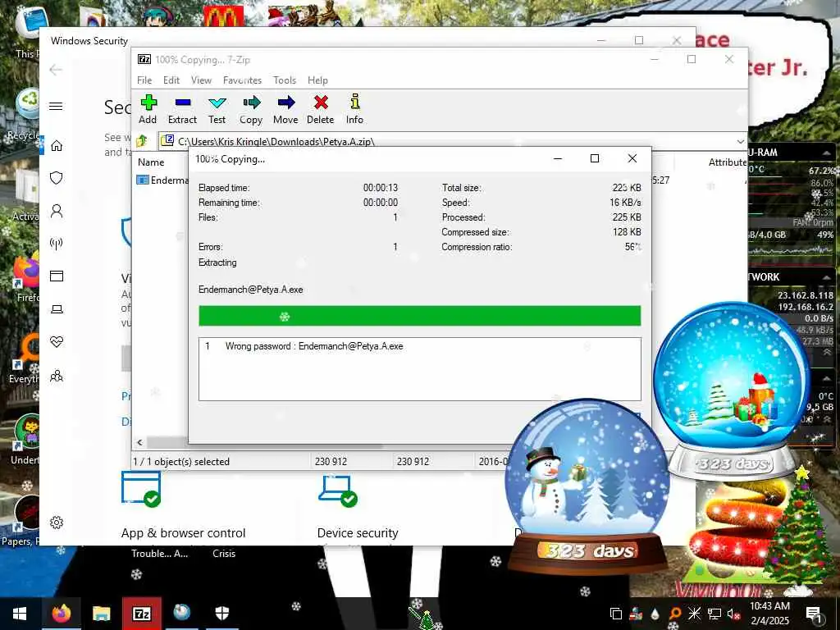
Task: Open Device performance & health heart icon
Action: pos(57,342)
